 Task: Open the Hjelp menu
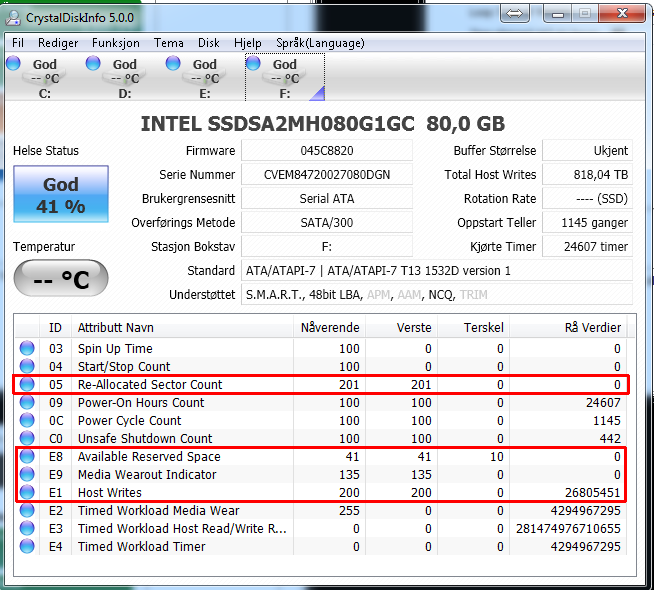tap(247, 43)
